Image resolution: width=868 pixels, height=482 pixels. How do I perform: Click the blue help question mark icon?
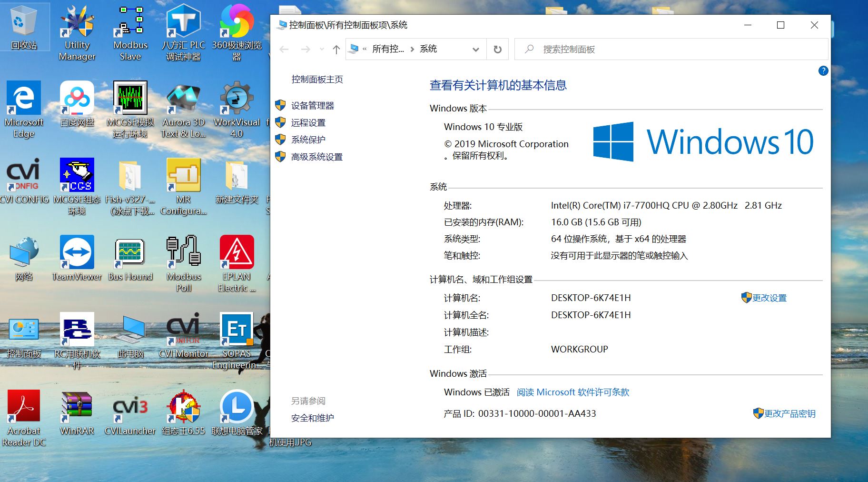coord(823,71)
